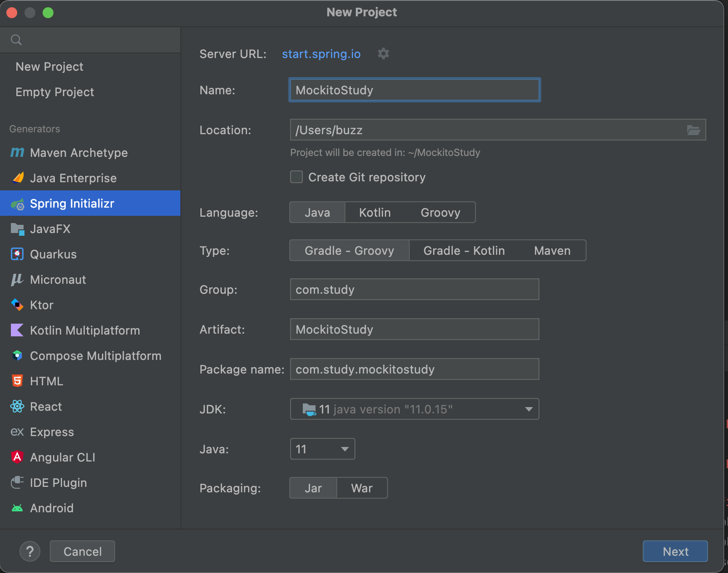Click the Next button
This screenshot has height=573, width=728.
point(675,551)
